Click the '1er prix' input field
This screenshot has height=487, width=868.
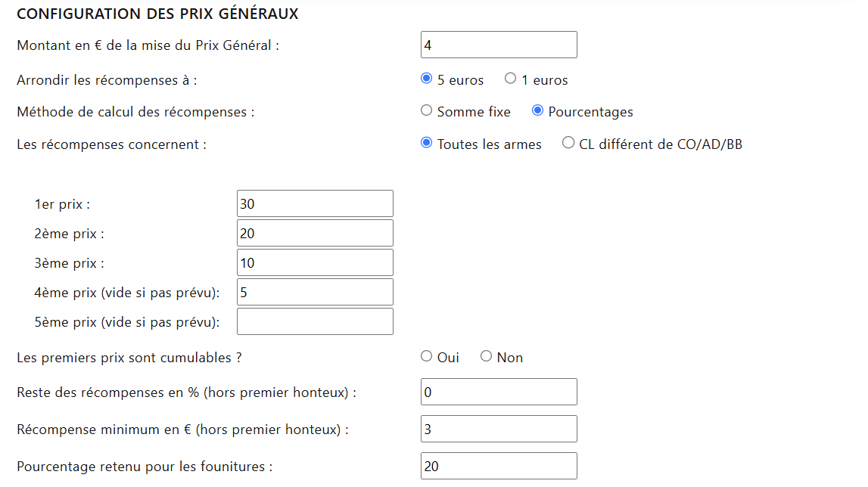[x=314, y=203]
